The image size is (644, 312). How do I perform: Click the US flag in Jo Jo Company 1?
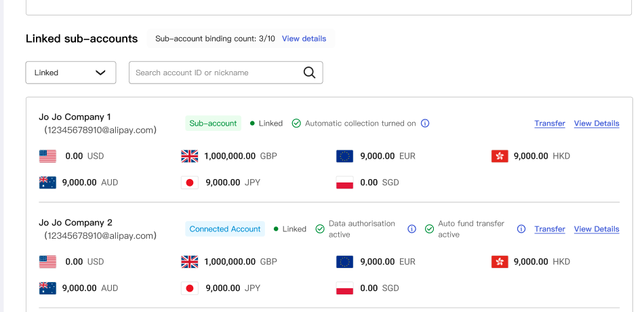[47, 156]
